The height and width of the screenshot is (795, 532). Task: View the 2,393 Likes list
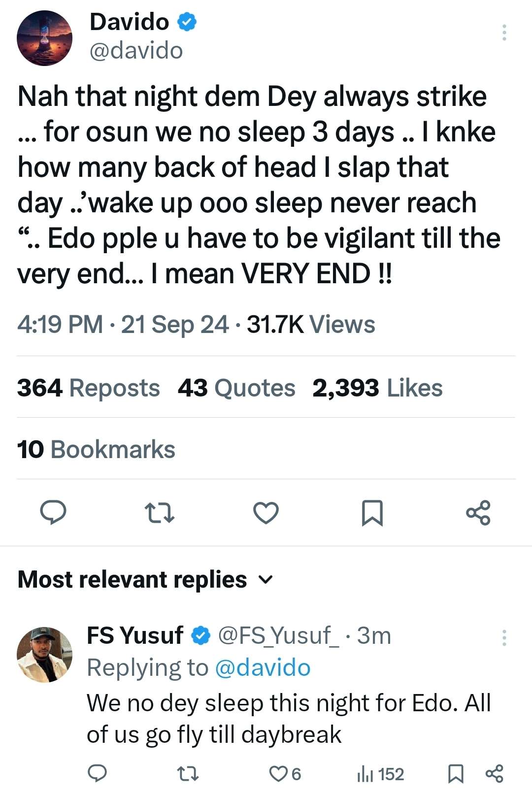coord(377,388)
